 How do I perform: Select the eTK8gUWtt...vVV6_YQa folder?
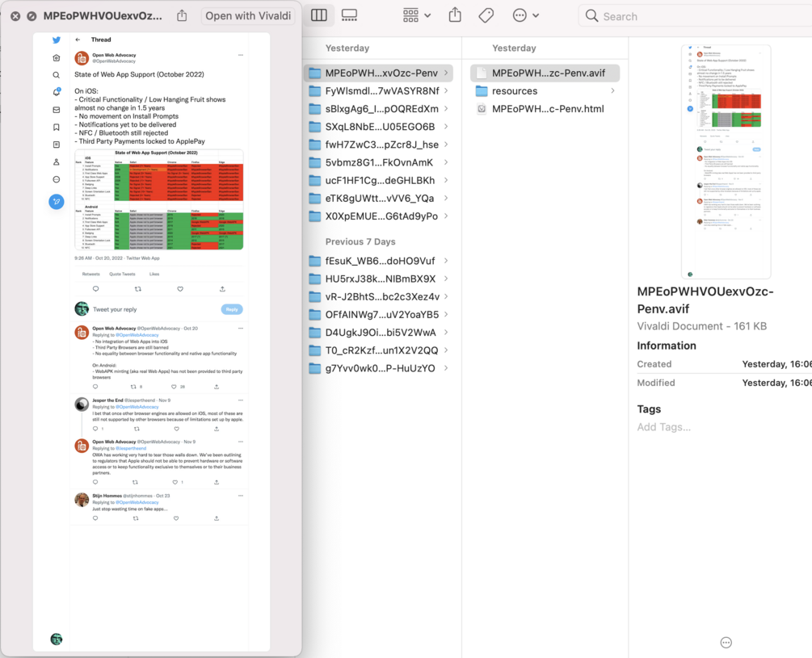coord(379,198)
